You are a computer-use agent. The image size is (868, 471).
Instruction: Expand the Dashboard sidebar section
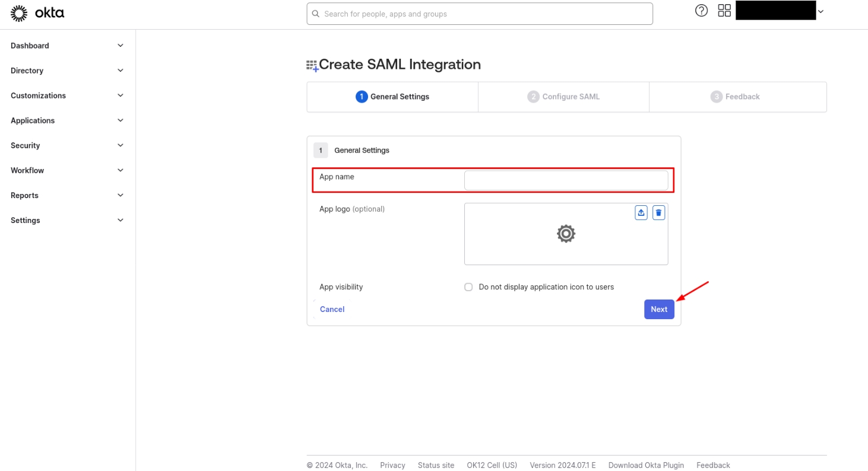pyautogui.click(x=65, y=46)
